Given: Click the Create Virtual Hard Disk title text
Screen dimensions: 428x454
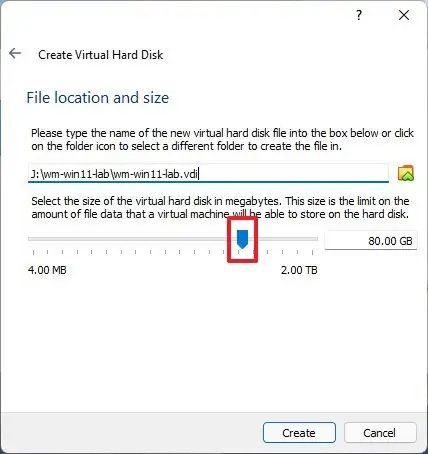Looking at the screenshot, I should (x=101, y=55).
